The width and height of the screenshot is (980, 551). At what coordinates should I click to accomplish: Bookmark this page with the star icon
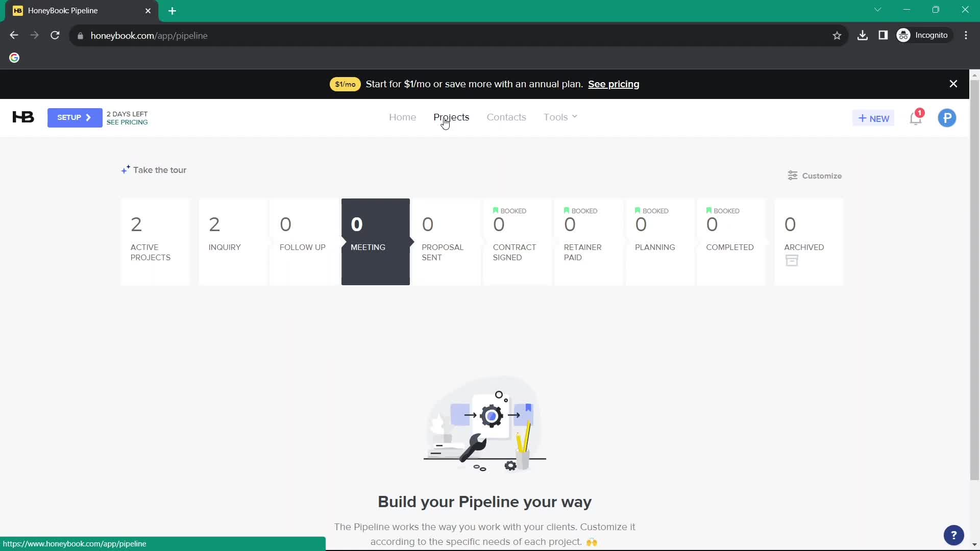point(837,36)
